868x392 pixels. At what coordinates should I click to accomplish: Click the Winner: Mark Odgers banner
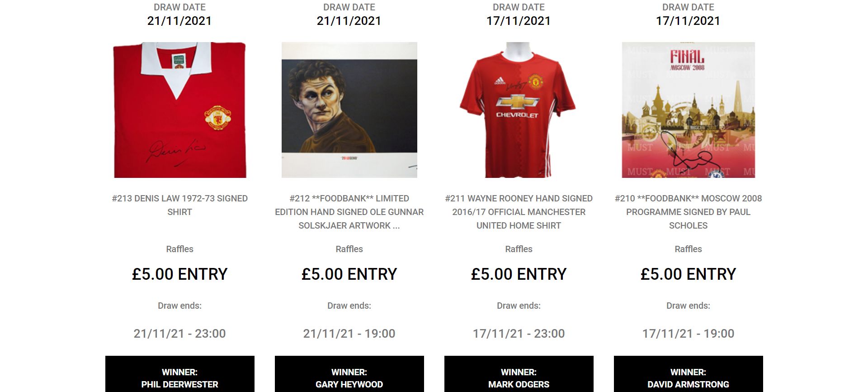coord(519,374)
